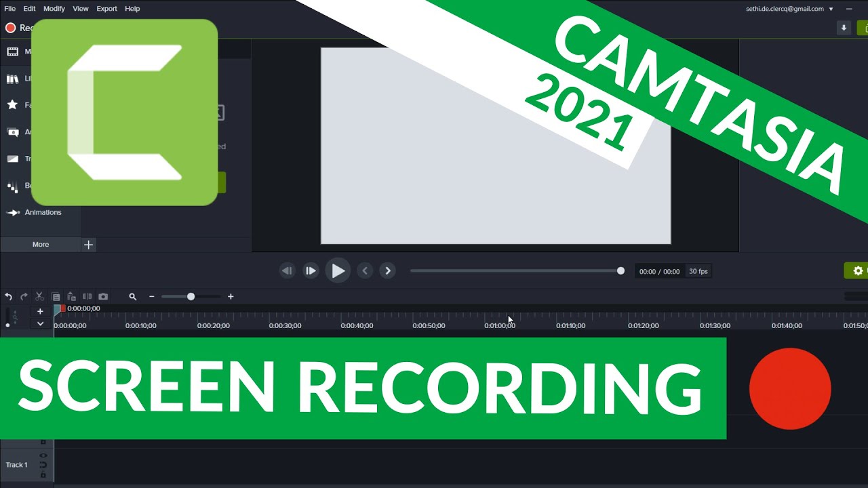The height and width of the screenshot is (488, 868).
Task: Open the Modify menu
Action: point(54,9)
